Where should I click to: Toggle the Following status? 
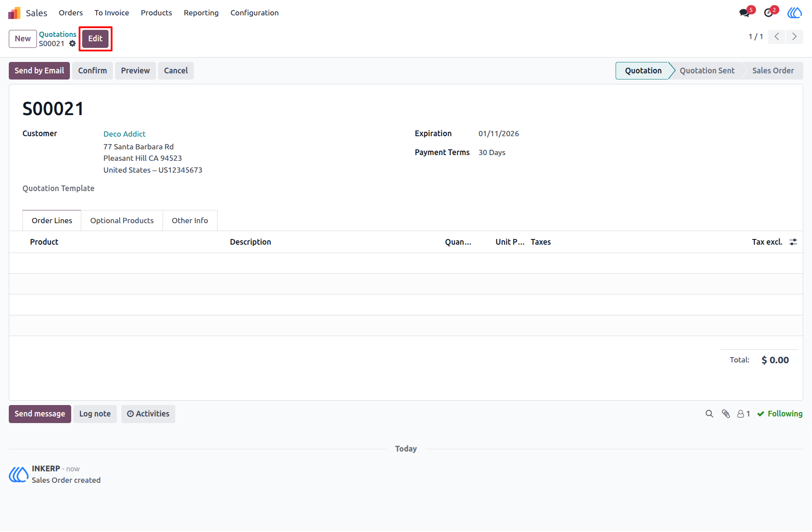point(780,414)
